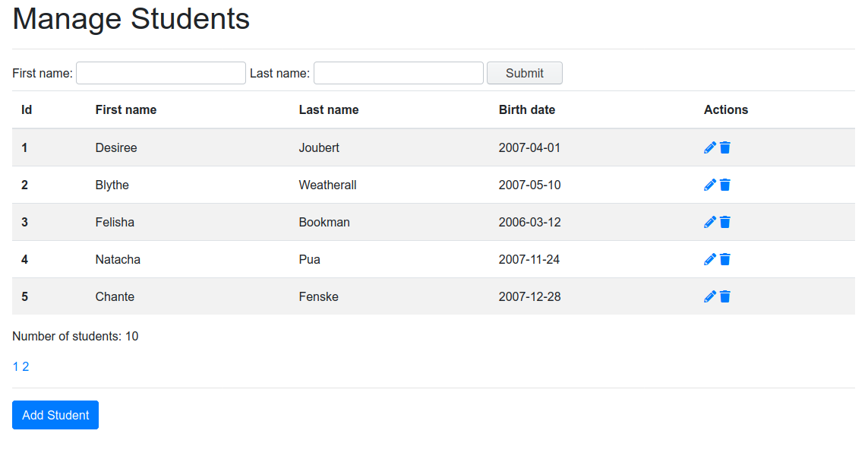Click into the Last name search field
Screen dimensions: 868x475
399,73
